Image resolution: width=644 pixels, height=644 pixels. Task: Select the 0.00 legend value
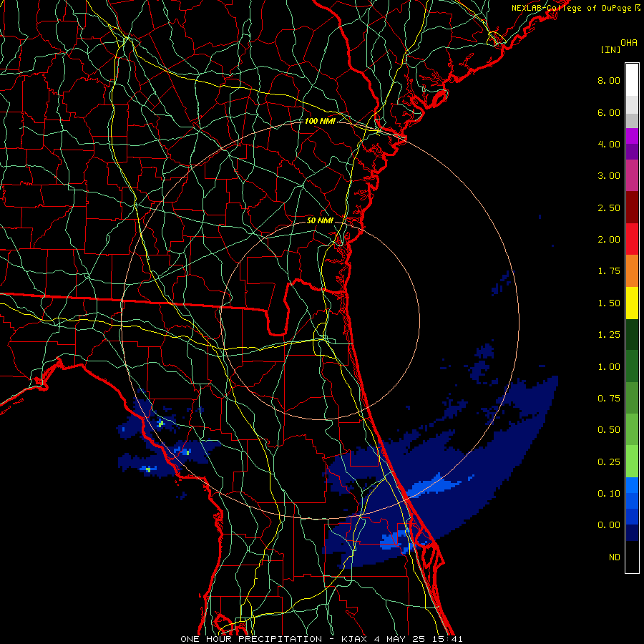click(x=609, y=525)
